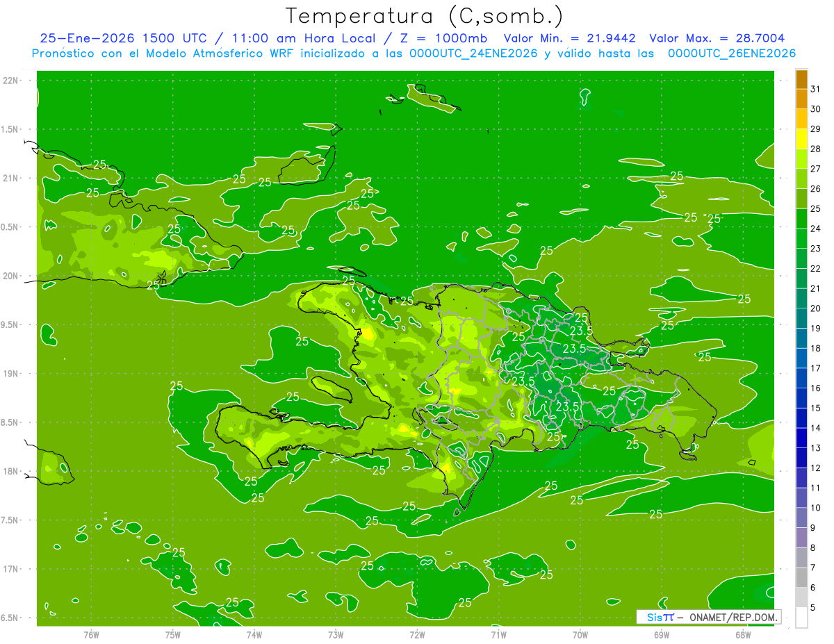Click the yellow swatch between 28 and 29
Image resolution: width=834 pixels, height=644 pixels.
point(801,139)
